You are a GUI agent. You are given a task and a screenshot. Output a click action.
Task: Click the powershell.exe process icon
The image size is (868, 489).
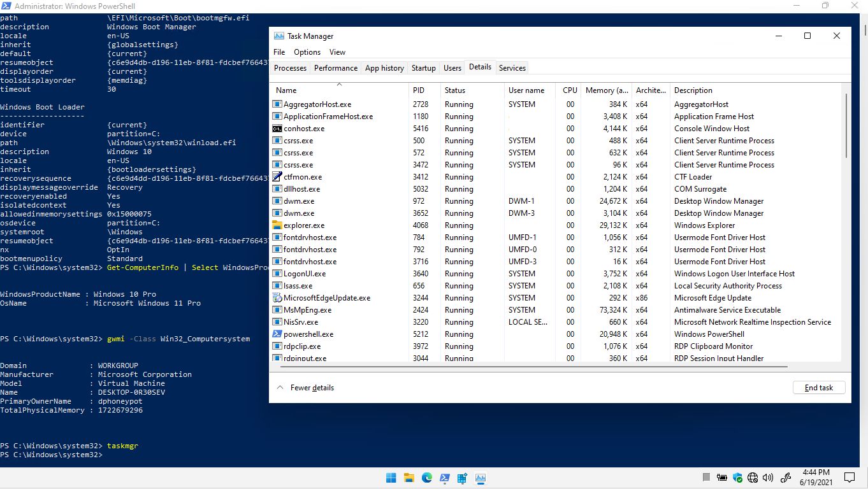coord(277,334)
